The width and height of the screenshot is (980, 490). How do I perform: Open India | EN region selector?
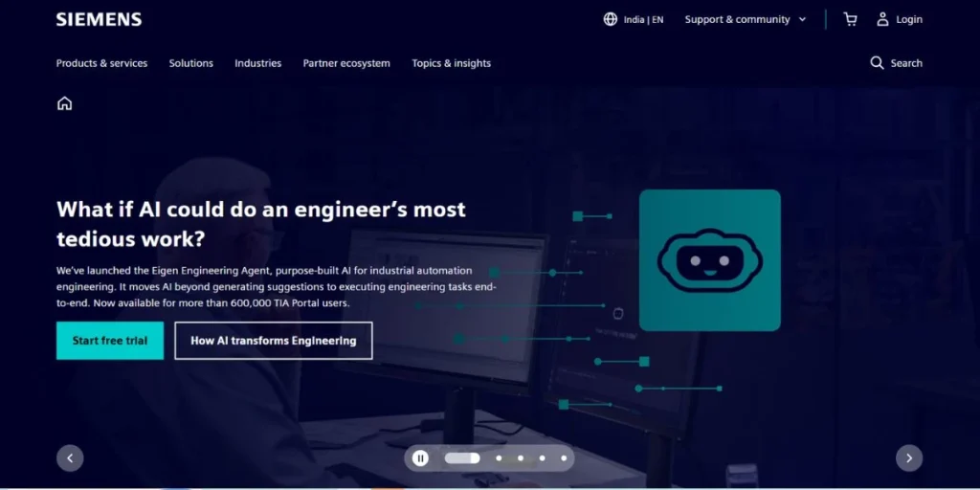point(634,19)
